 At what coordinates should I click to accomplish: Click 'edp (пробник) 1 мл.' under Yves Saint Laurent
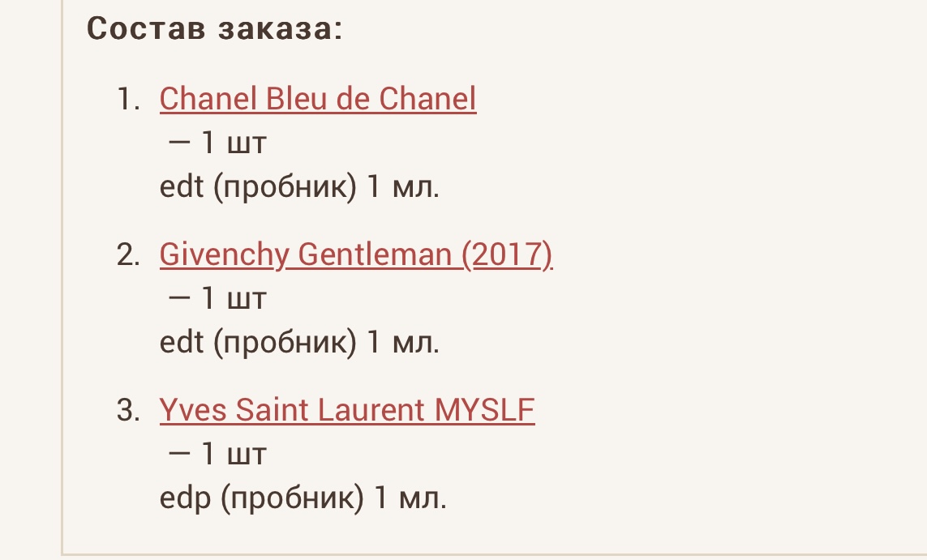[x=303, y=499]
